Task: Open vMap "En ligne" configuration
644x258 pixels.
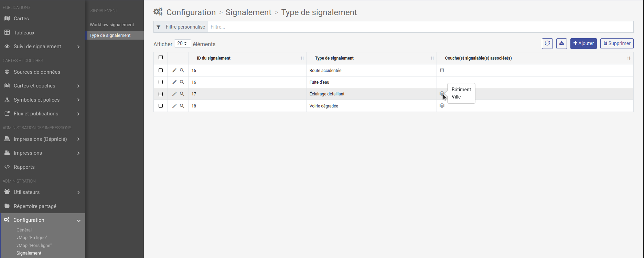Action: pyautogui.click(x=32, y=238)
